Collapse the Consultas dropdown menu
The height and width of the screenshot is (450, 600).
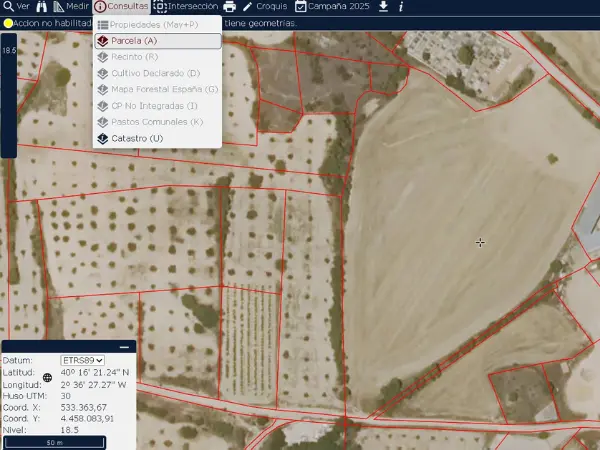[121, 6]
